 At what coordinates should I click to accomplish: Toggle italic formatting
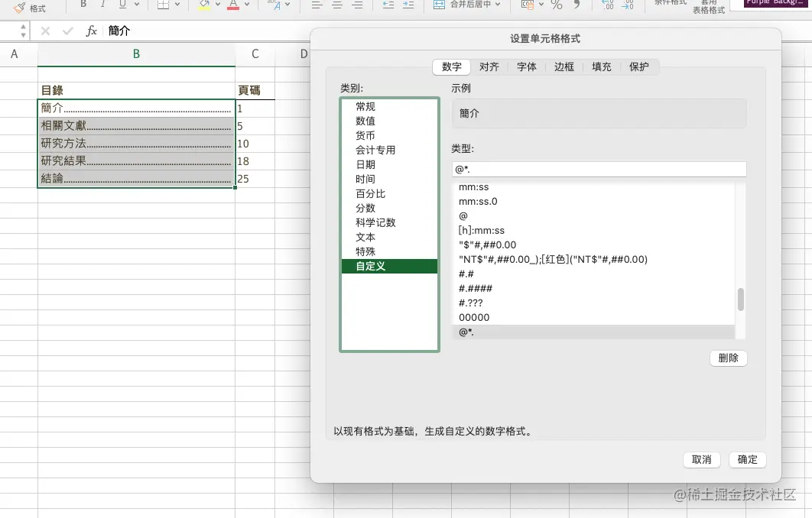click(102, 4)
